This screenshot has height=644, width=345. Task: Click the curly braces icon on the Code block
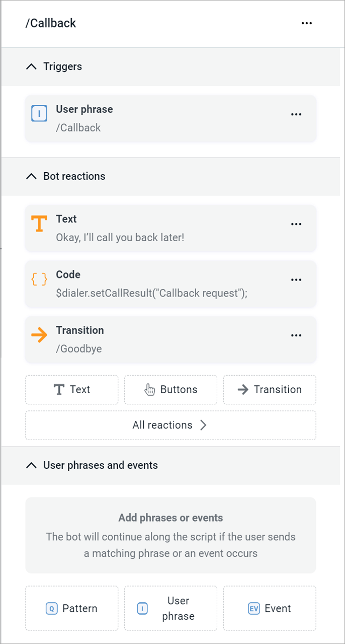[39, 279]
